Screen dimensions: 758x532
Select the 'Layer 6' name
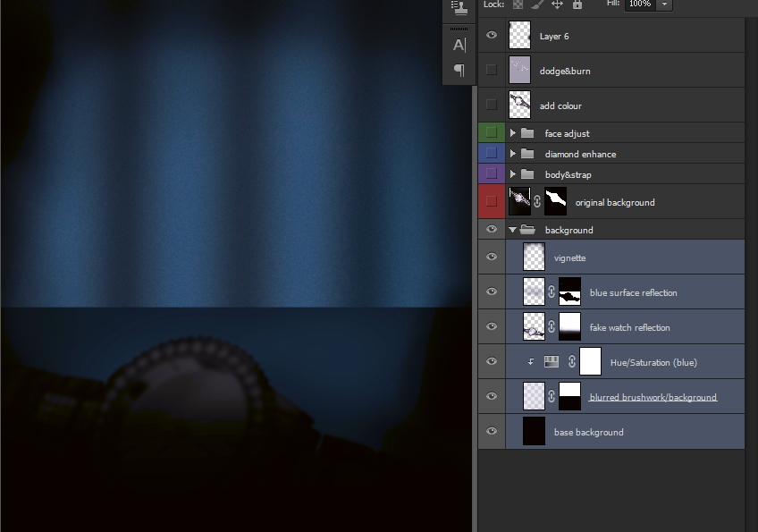tap(554, 37)
